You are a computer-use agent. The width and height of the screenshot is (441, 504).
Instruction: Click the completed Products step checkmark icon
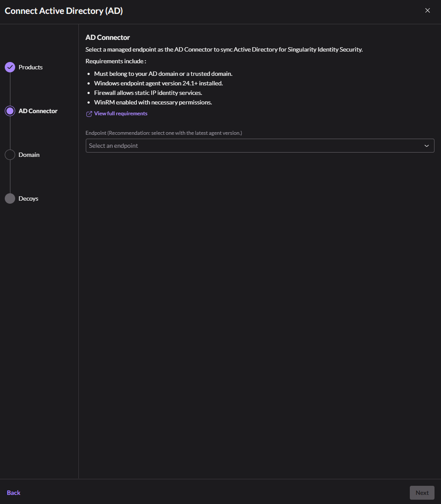10,67
